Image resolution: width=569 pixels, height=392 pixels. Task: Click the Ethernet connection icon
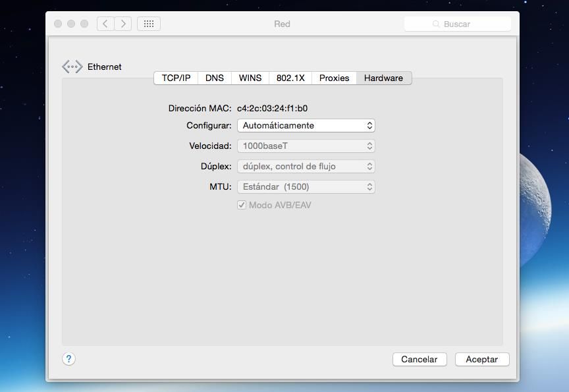click(x=72, y=67)
